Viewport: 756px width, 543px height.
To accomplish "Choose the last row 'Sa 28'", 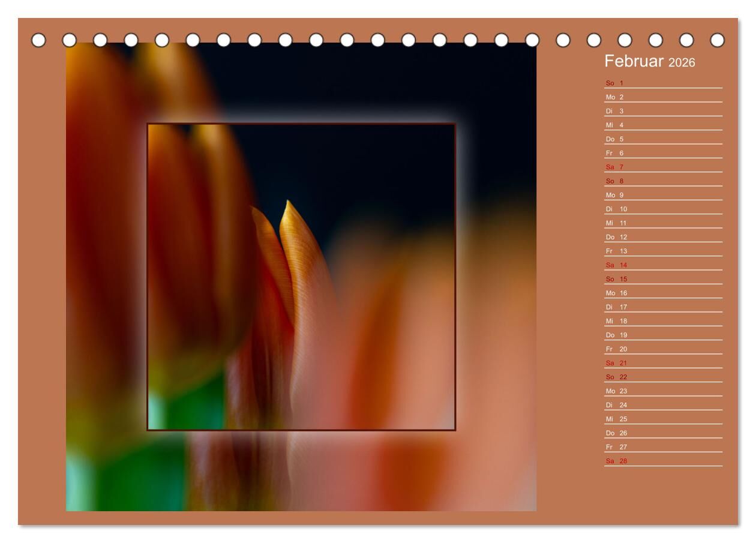I will tap(616, 461).
